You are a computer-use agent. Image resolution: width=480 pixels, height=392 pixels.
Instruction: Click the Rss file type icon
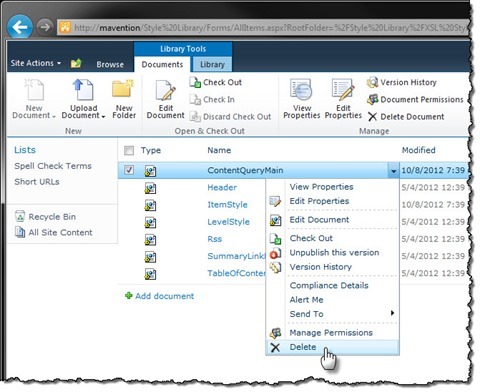tap(150, 240)
